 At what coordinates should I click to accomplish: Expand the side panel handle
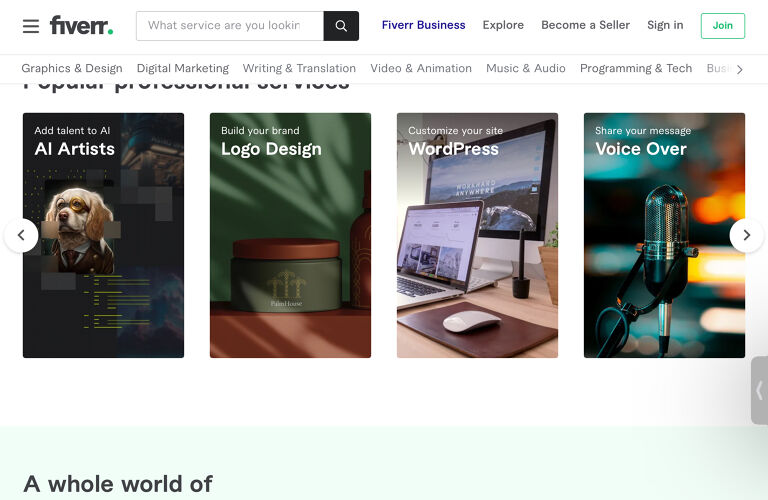point(759,390)
